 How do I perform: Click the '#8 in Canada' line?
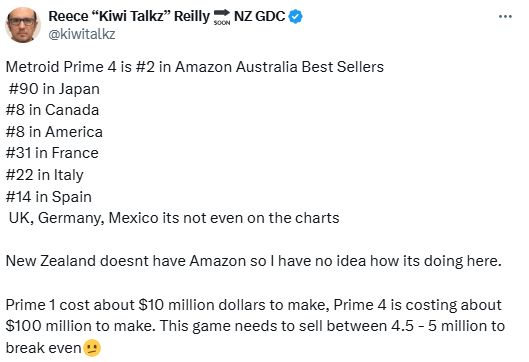[52, 110]
